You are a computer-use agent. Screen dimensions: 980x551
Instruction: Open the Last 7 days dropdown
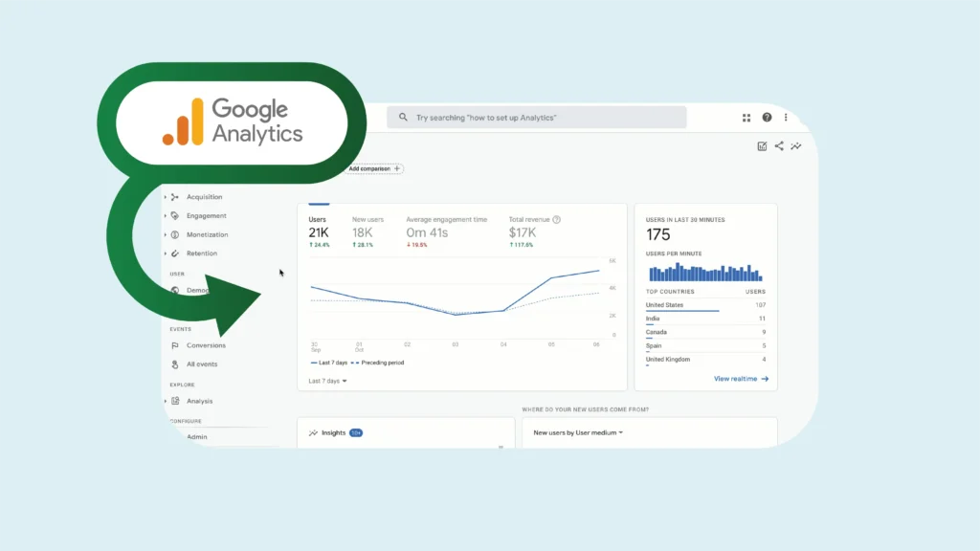coord(327,381)
